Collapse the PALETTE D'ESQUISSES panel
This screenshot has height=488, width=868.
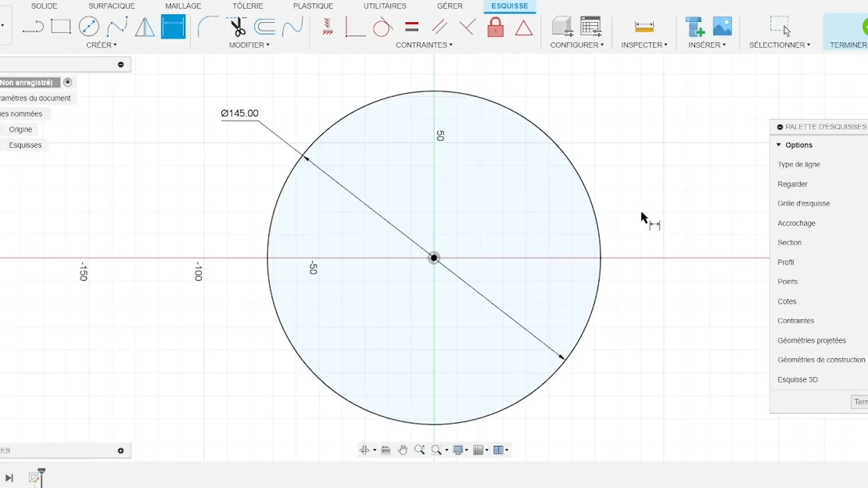[x=780, y=127]
